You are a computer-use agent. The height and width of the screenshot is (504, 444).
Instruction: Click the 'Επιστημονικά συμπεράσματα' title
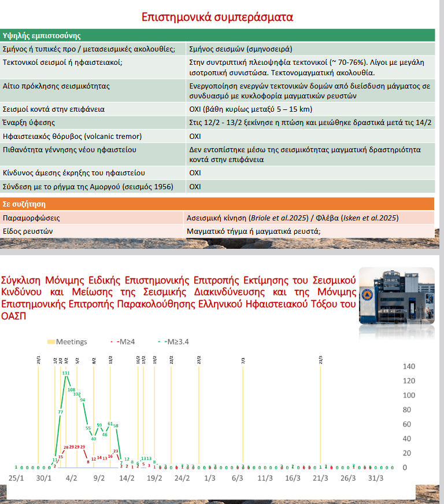pos(217,17)
